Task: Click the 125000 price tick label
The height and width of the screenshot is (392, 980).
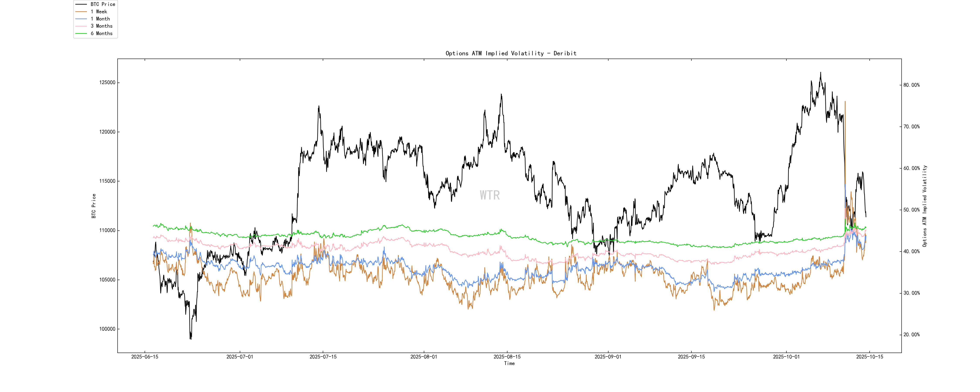Action: coord(107,83)
